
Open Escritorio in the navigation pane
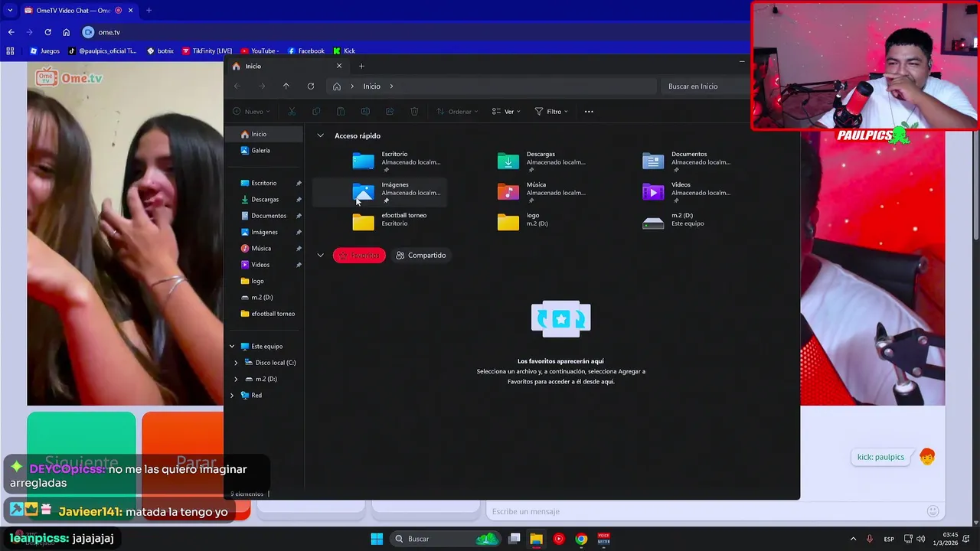[x=265, y=183]
